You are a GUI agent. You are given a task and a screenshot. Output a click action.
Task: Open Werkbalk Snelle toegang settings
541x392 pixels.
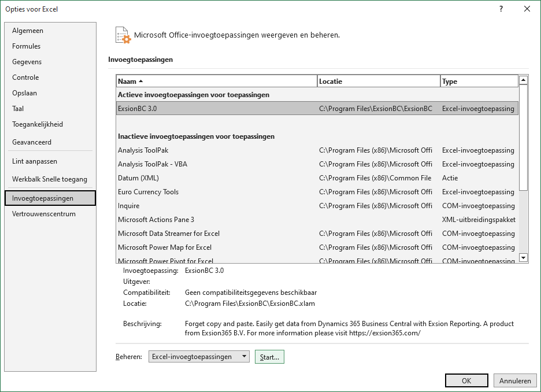pyautogui.click(x=50, y=179)
